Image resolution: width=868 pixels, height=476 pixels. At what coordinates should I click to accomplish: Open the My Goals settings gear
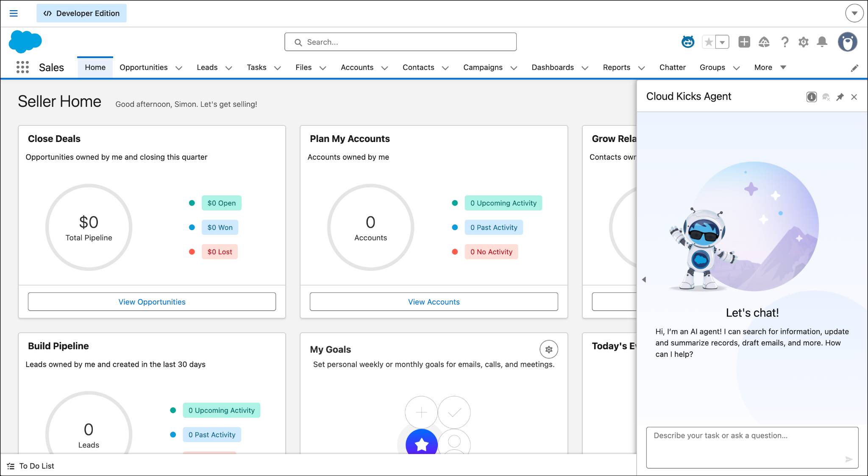(549, 349)
